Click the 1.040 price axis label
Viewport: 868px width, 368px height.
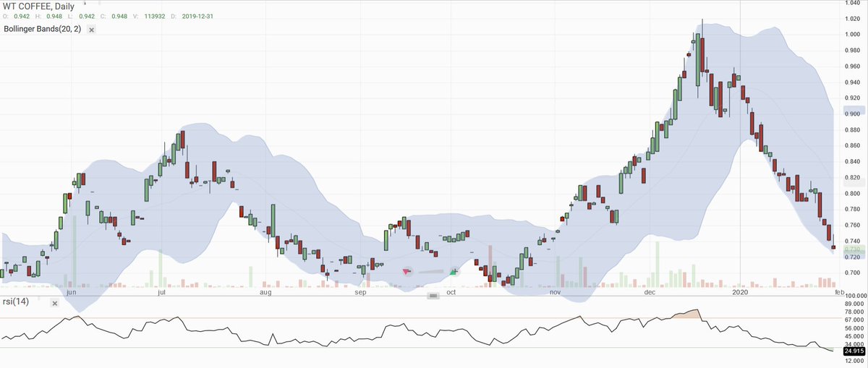(x=854, y=3)
